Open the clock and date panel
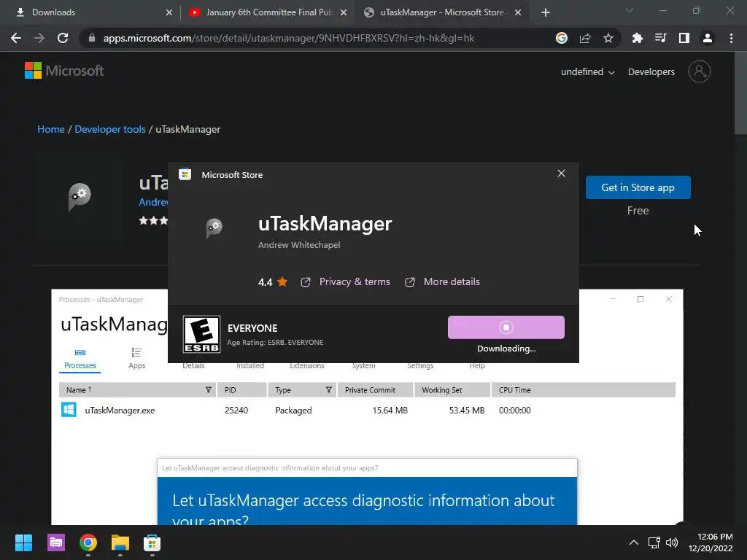 tap(711, 542)
